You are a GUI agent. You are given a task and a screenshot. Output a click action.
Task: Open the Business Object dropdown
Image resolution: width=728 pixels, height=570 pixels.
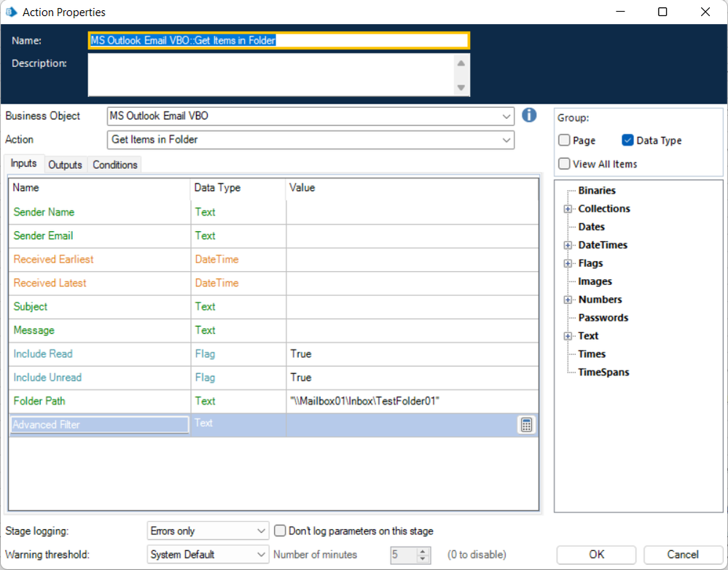point(506,116)
